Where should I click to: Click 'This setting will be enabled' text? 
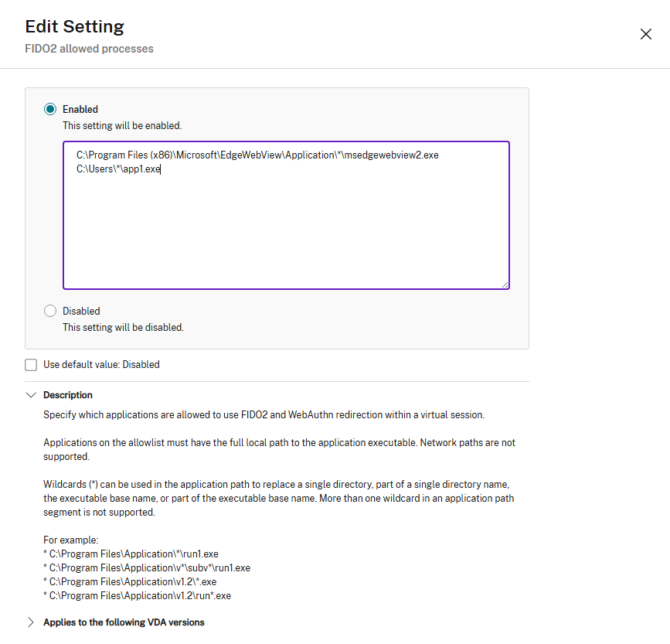coord(122,125)
